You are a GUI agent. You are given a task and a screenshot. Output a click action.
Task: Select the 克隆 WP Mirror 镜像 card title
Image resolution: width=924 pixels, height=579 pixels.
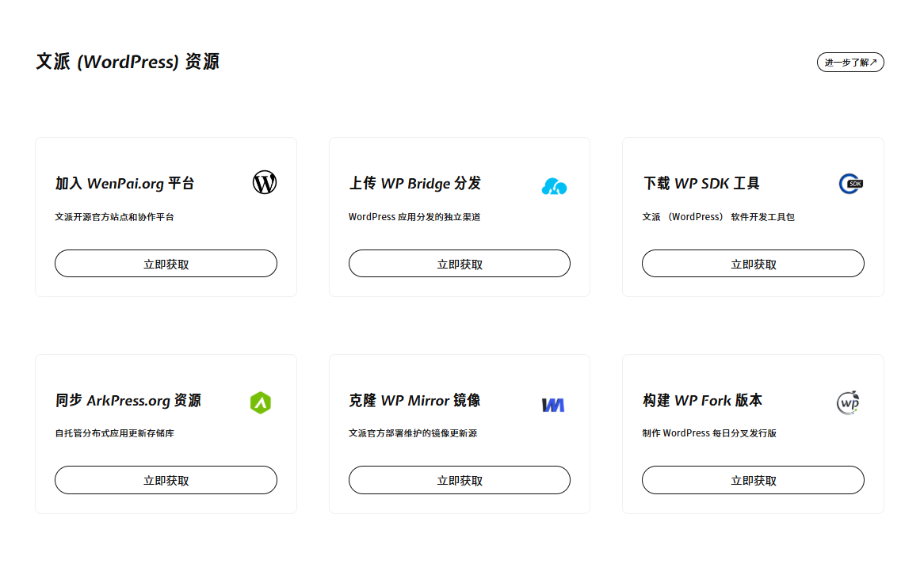414,401
